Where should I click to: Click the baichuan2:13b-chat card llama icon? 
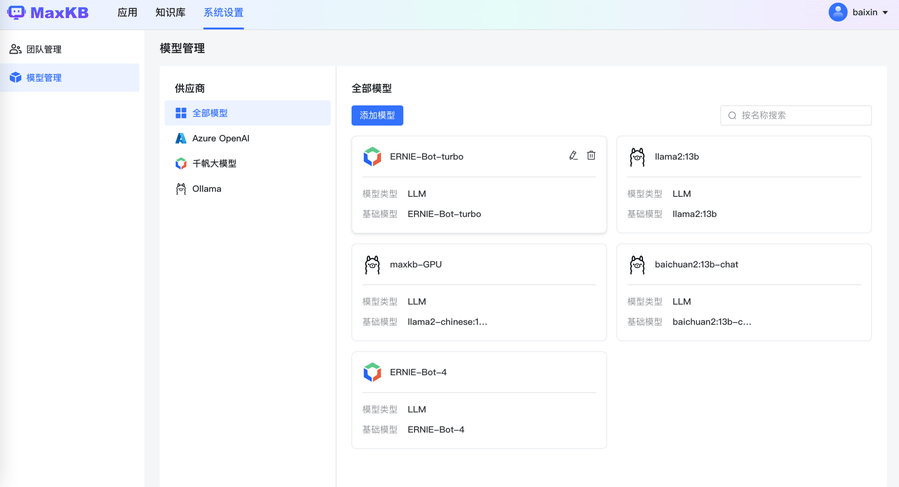pyautogui.click(x=637, y=264)
